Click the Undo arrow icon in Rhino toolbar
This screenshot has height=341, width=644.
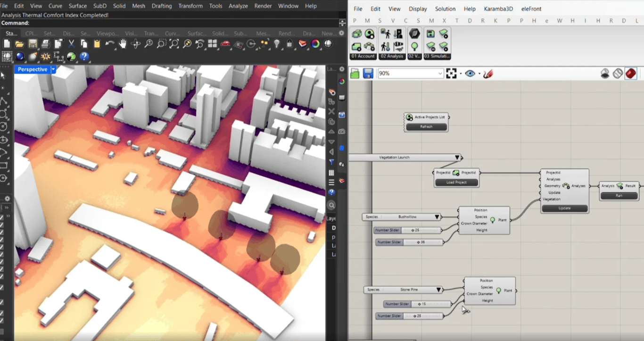coord(110,44)
